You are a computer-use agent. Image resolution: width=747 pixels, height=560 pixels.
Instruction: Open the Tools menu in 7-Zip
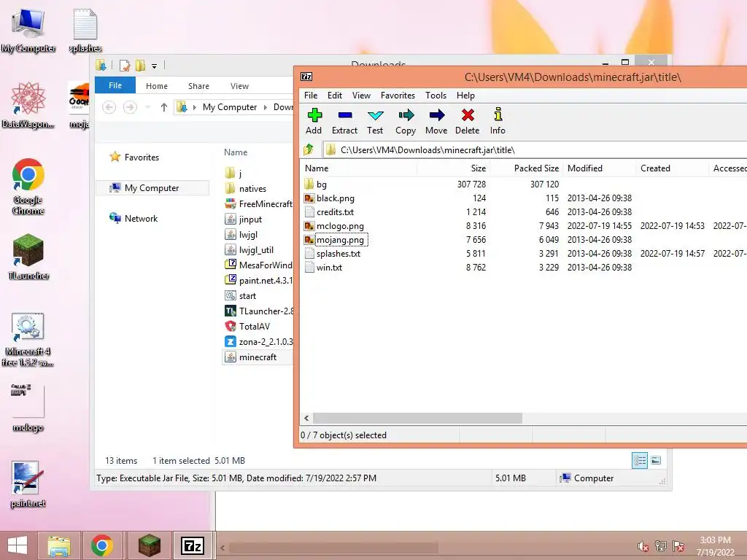point(436,96)
